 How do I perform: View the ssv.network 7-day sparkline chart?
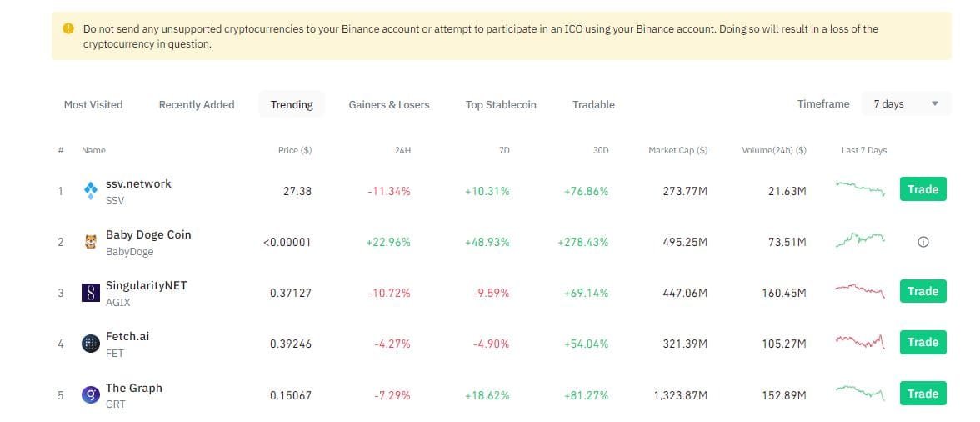coord(859,188)
